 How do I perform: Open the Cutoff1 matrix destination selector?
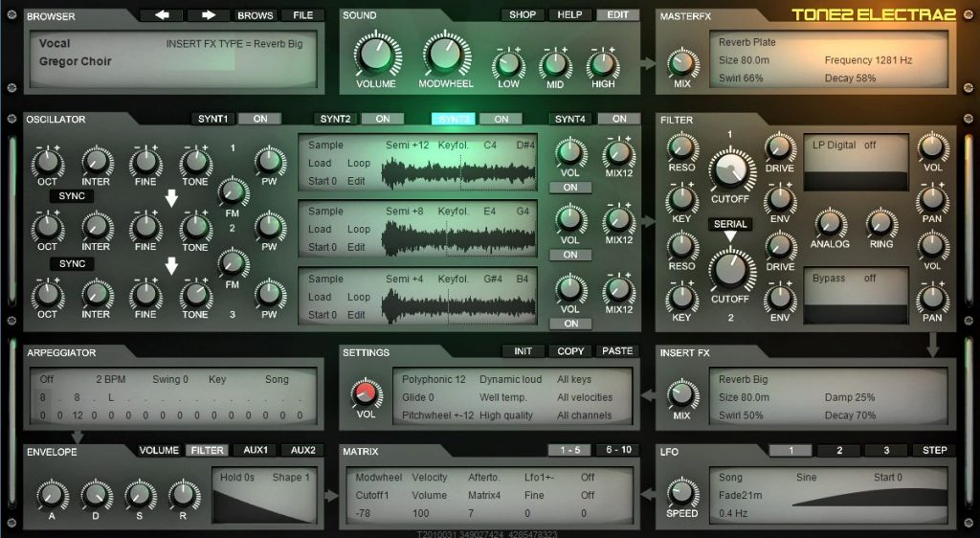(x=372, y=495)
